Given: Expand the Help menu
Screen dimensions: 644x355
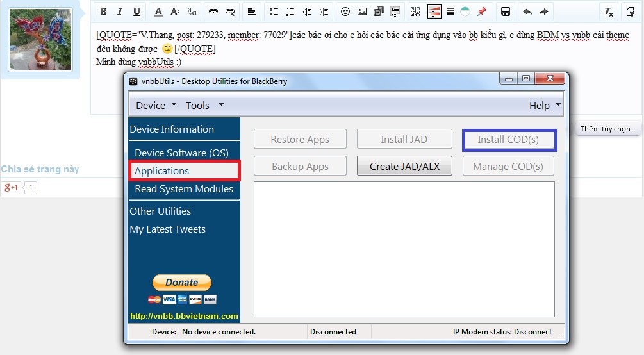Looking at the screenshot, I should click(544, 105).
